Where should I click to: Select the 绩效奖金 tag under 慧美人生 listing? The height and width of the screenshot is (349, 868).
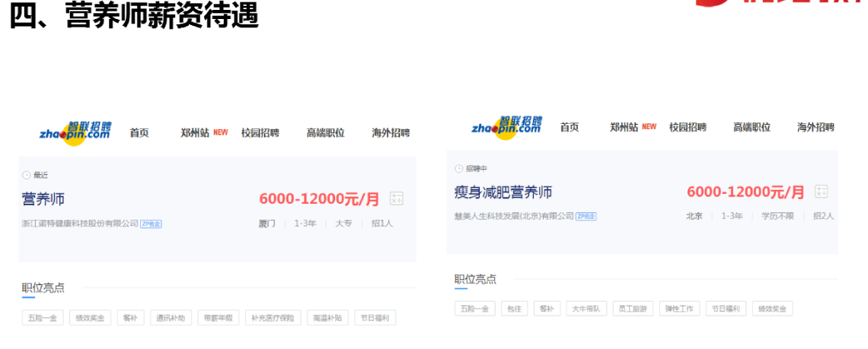(x=773, y=309)
